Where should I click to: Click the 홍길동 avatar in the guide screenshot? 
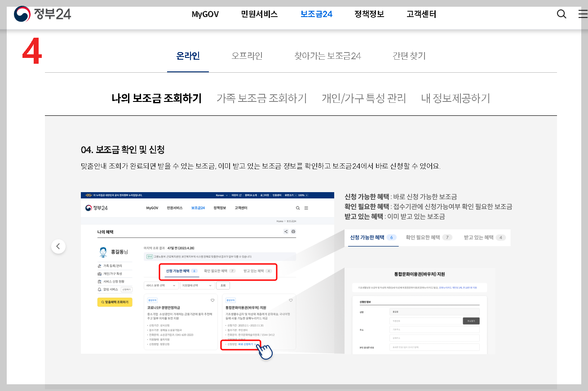click(103, 251)
